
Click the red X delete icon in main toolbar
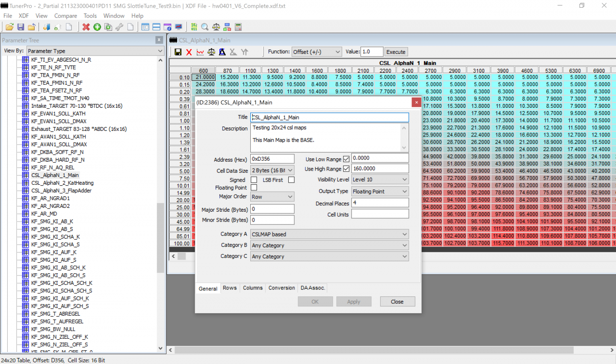[x=86, y=27]
